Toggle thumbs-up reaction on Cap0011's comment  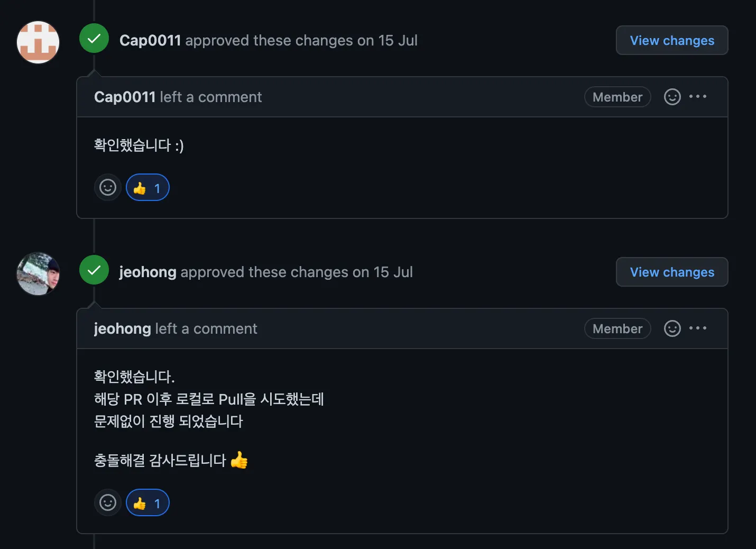pos(147,188)
